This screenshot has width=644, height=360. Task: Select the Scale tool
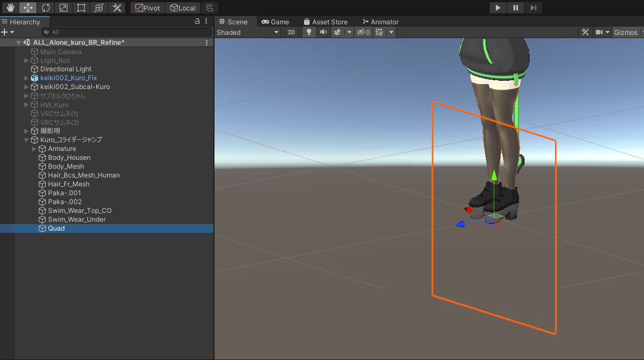(63, 8)
